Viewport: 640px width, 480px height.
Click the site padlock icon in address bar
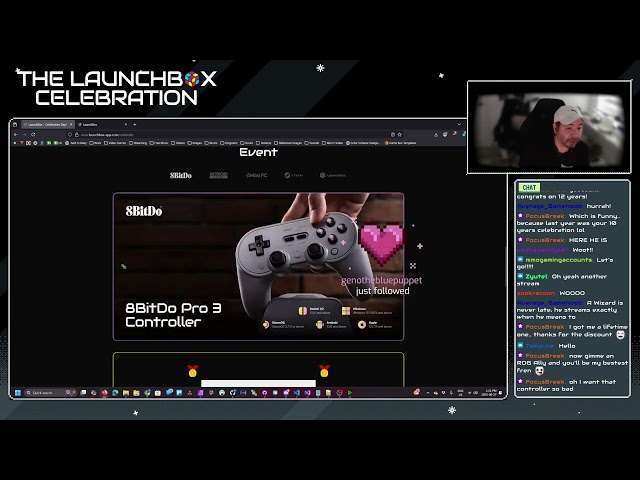click(76, 135)
